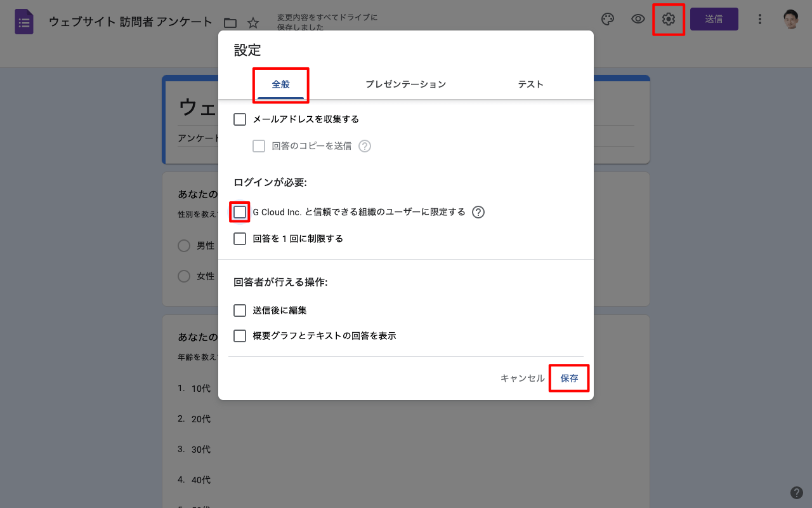Click キャンセル button
Viewport: 812px width, 508px height.
coord(522,378)
